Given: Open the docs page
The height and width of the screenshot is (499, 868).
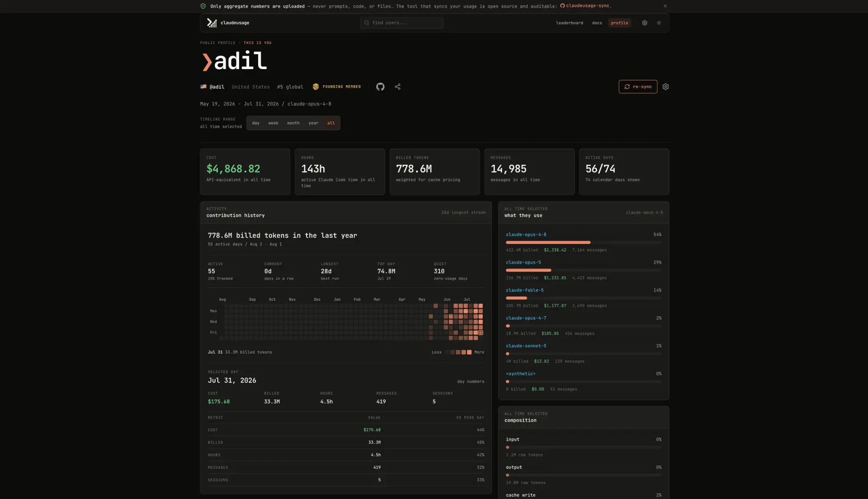Looking at the screenshot, I should [x=597, y=23].
